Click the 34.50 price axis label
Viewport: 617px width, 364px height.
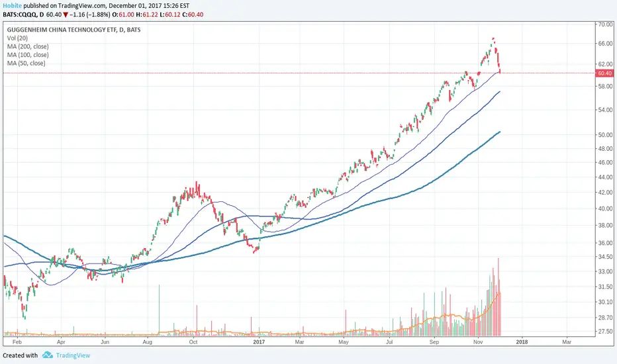(605, 257)
